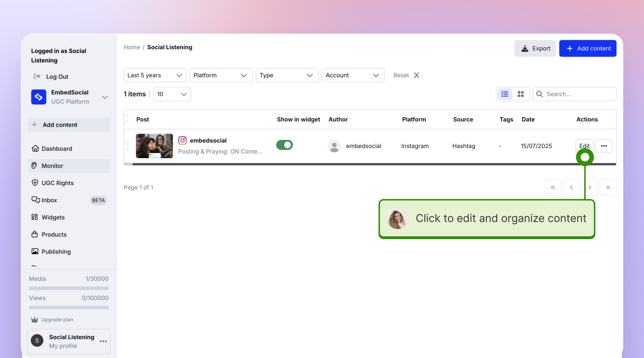This screenshot has height=358, width=644.
Task: Click the EmbedSocial blue logo icon
Action: tap(39, 97)
